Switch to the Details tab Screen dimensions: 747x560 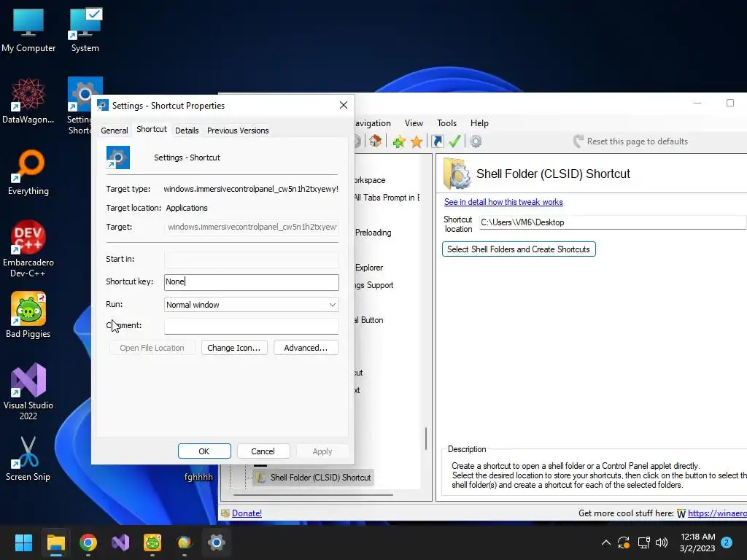pyautogui.click(x=187, y=131)
